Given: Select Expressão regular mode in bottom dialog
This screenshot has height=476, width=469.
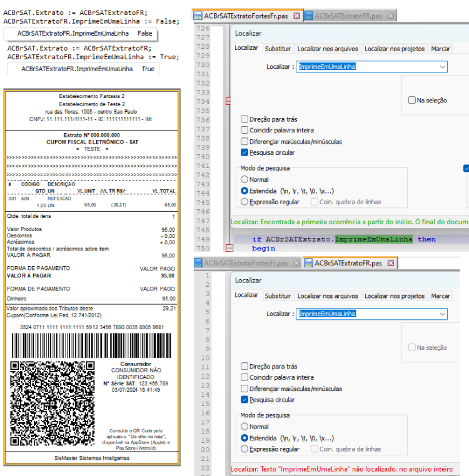Looking at the screenshot, I should tap(245, 449).
